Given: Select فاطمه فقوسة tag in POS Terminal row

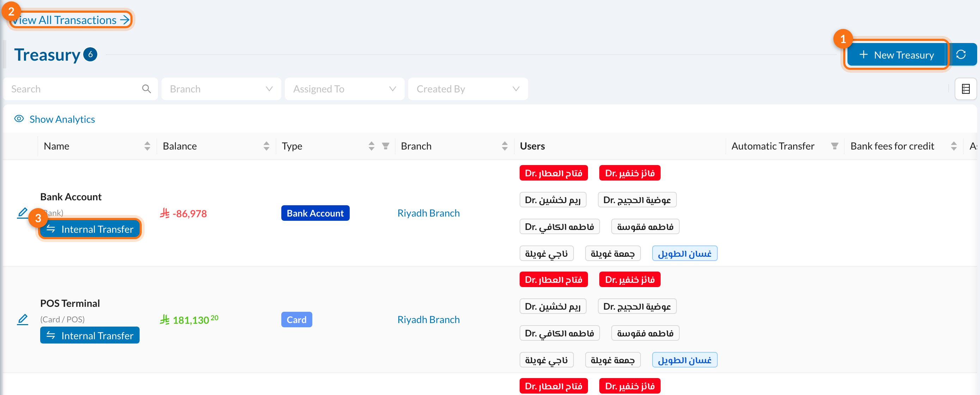Looking at the screenshot, I should (x=645, y=333).
